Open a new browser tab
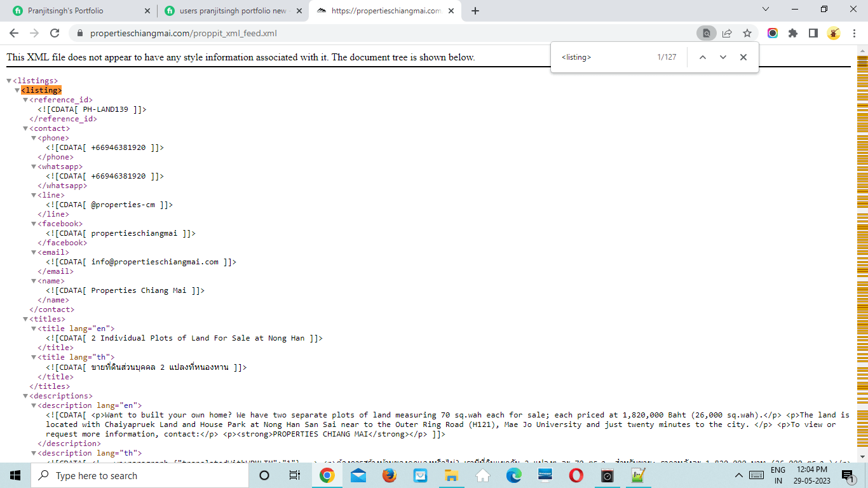Viewport: 868px width, 488px height. [475, 11]
